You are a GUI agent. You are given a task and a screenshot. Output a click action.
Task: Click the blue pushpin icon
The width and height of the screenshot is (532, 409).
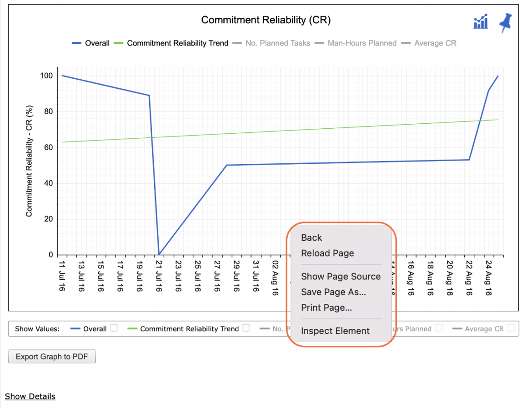pos(506,22)
